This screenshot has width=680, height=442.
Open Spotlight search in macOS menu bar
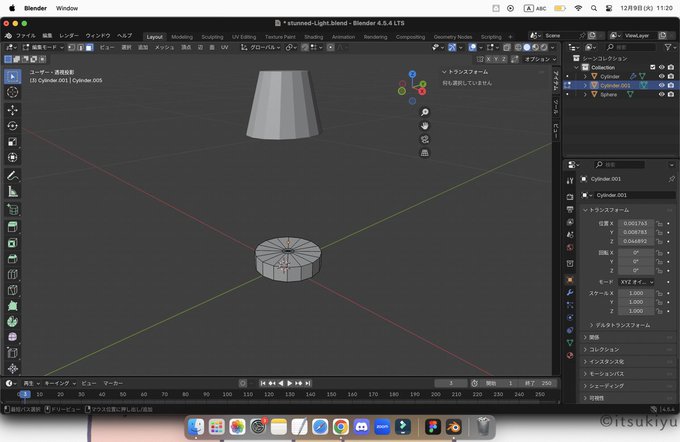594,8
